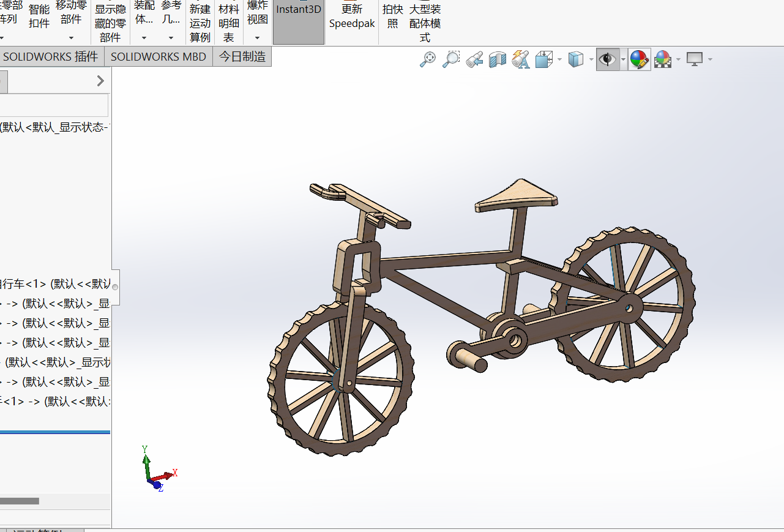Image resolution: width=784 pixels, height=532 pixels.
Task: Open the 今日制造 tab
Action: [x=242, y=57]
